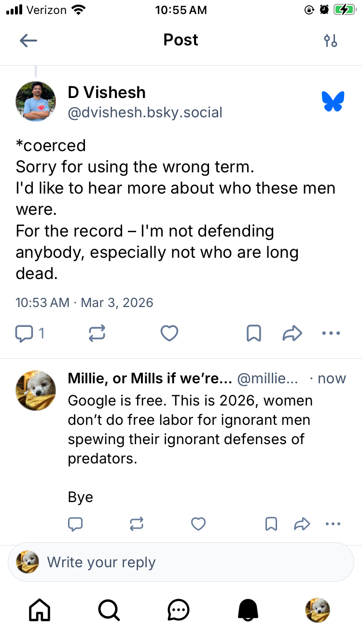Like D Vishesh's post
The image size is (362, 644).
169,333
